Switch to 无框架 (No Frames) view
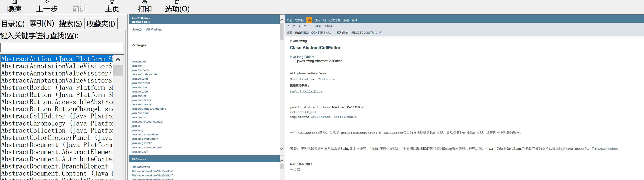 coord(328,26)
